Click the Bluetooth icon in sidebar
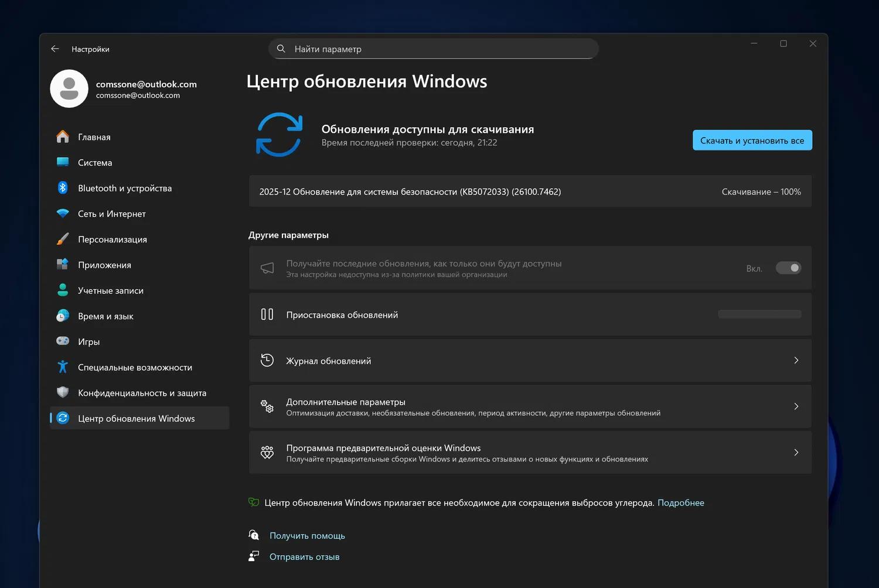The image size is (879, 588). [63, 188]
